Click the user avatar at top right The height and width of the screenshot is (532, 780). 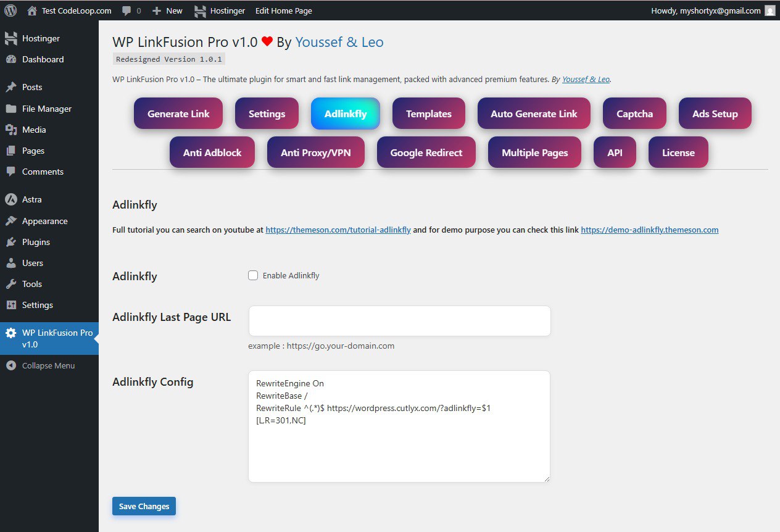pos(770,10)
